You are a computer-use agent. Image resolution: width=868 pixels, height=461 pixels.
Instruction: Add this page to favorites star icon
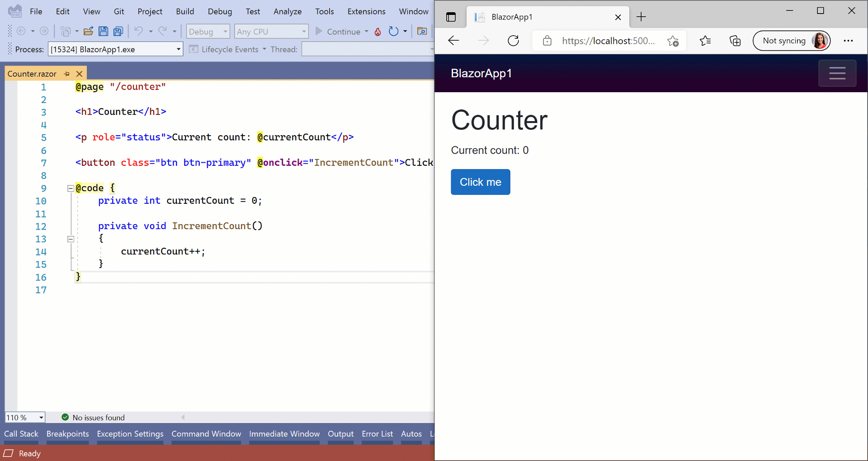click(x=673, y=41)
